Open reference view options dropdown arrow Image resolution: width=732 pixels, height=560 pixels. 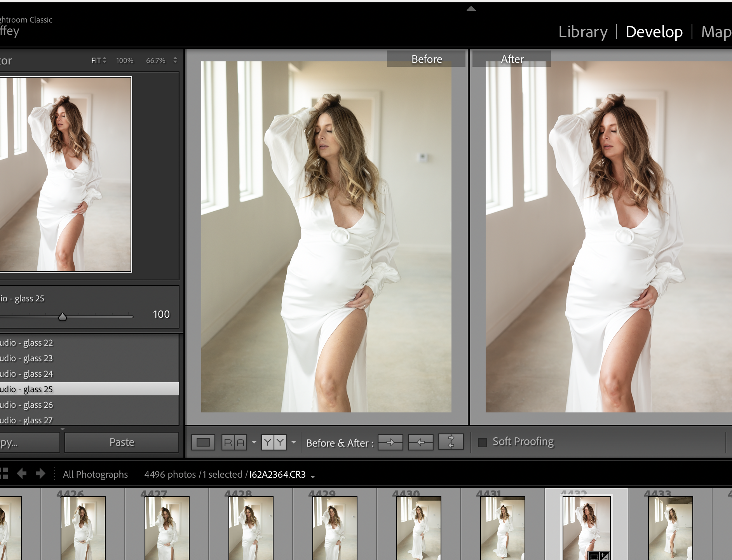254,442
